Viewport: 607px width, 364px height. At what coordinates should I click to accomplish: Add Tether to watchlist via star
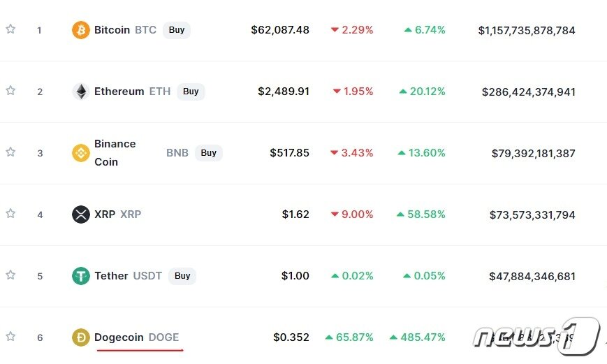(10, 275)
